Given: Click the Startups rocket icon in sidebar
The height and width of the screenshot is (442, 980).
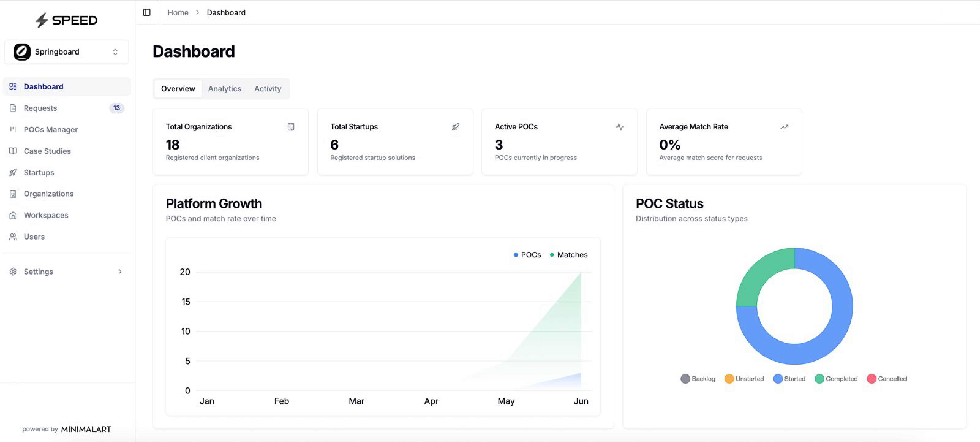Looking at the screenshot, I should pyautogui.click(x=13, y=172).
